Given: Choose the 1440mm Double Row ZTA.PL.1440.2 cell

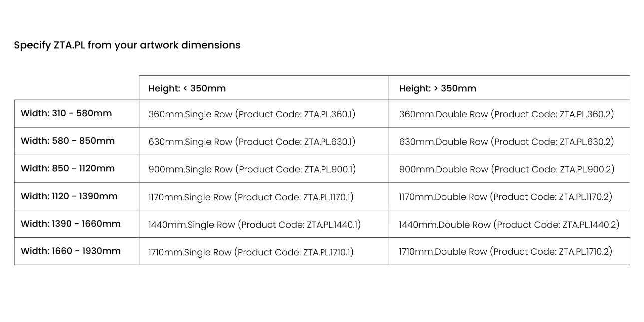Looking at the screenshot, I should click(509, 224).
